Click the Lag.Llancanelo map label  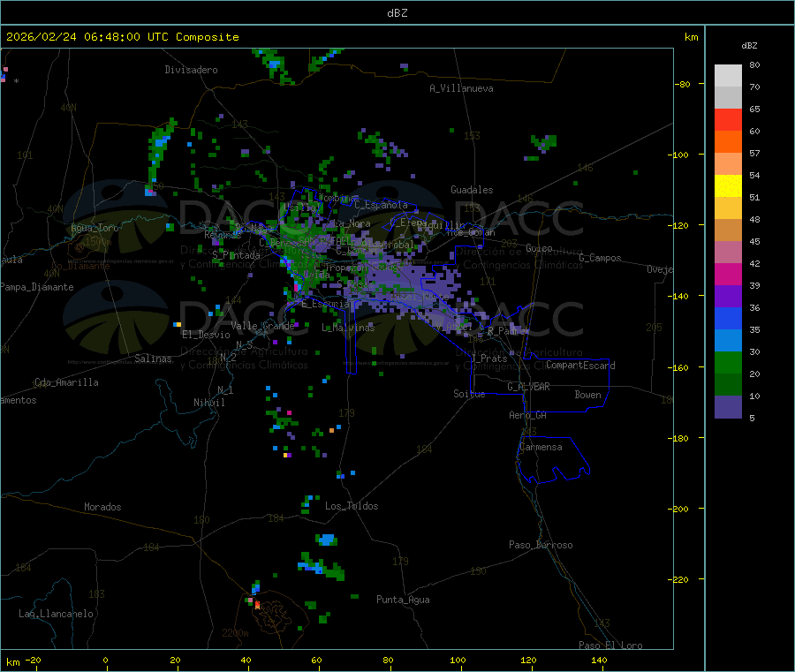[x=57, y=614]
